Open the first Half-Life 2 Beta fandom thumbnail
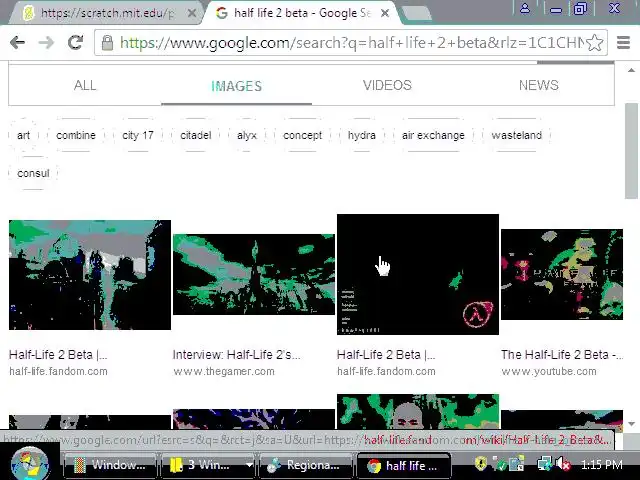640x480 pixels. pos(90,275)
